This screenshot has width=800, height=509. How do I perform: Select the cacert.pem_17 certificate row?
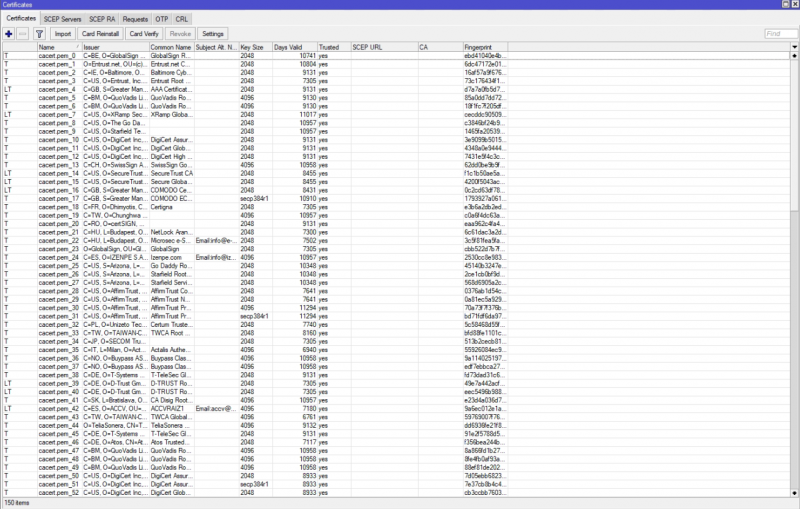(x=58, y=197)
